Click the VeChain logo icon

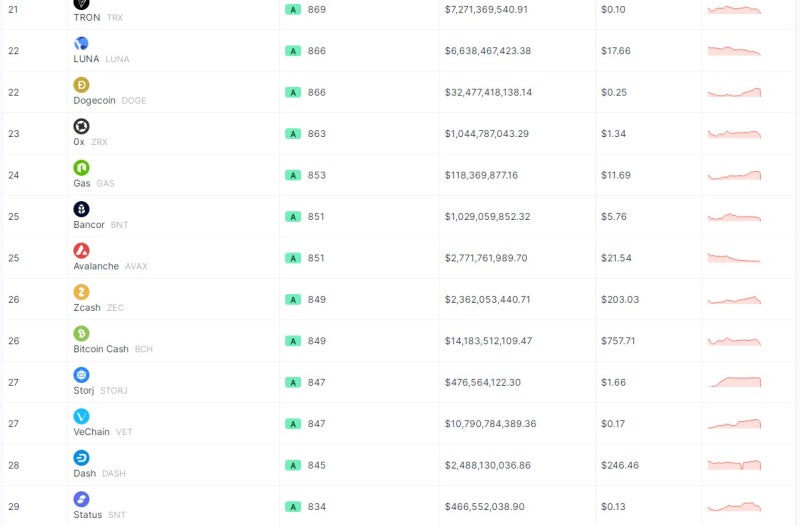(81, 416)
